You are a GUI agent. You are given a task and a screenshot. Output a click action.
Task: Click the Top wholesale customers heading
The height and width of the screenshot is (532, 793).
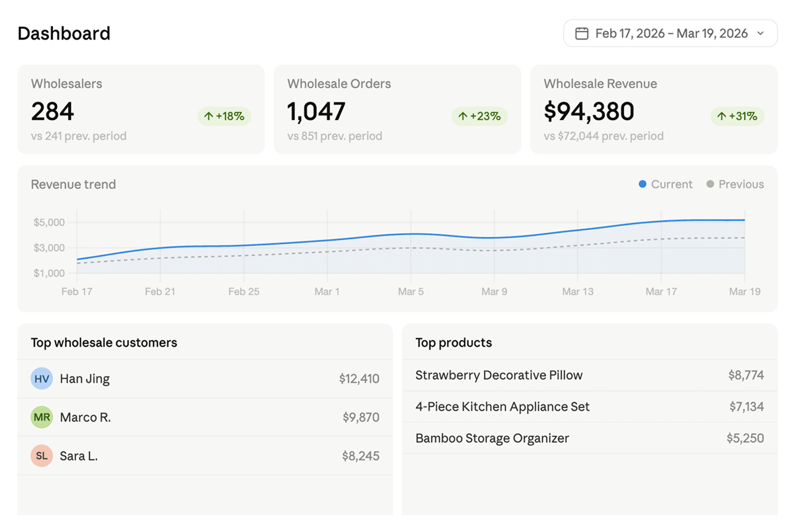[104, 342]
